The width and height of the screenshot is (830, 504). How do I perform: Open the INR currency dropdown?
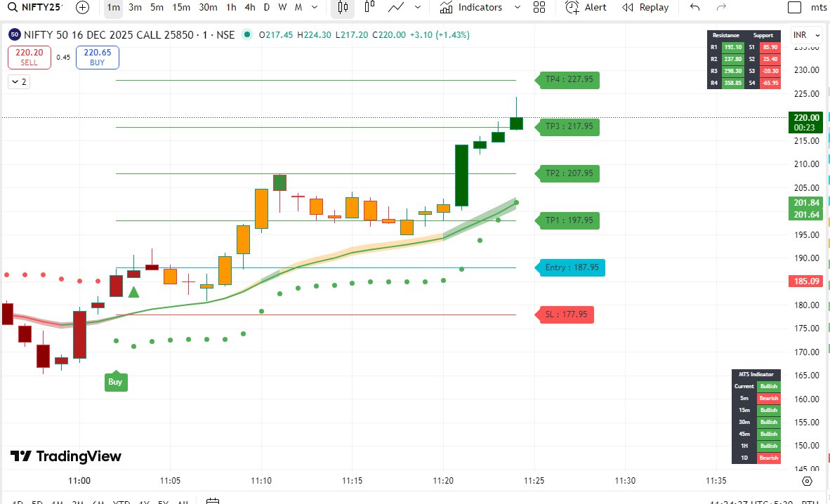click(x=806, y=35)
